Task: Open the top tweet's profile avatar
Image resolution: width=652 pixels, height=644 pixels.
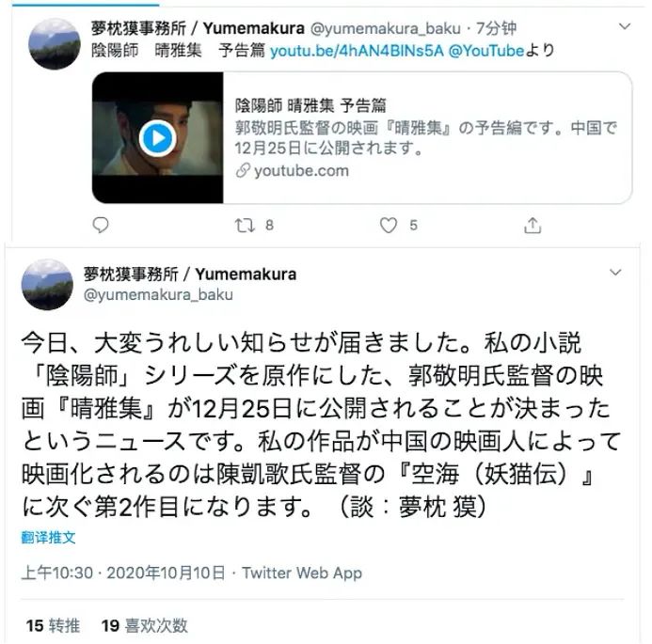Action: (54, 43)
